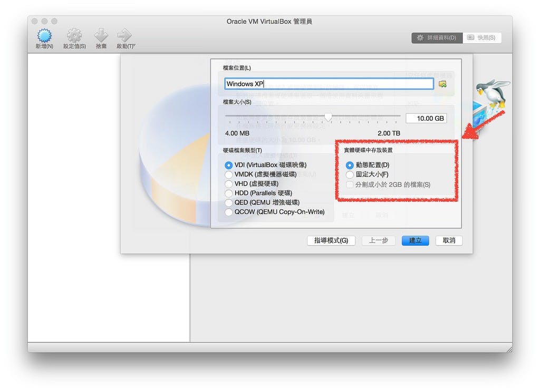Image resolution: width=540 pixels, height=392 pixels.
Task: Select fixed size (固定大小) storage
Action: point(350,174)
